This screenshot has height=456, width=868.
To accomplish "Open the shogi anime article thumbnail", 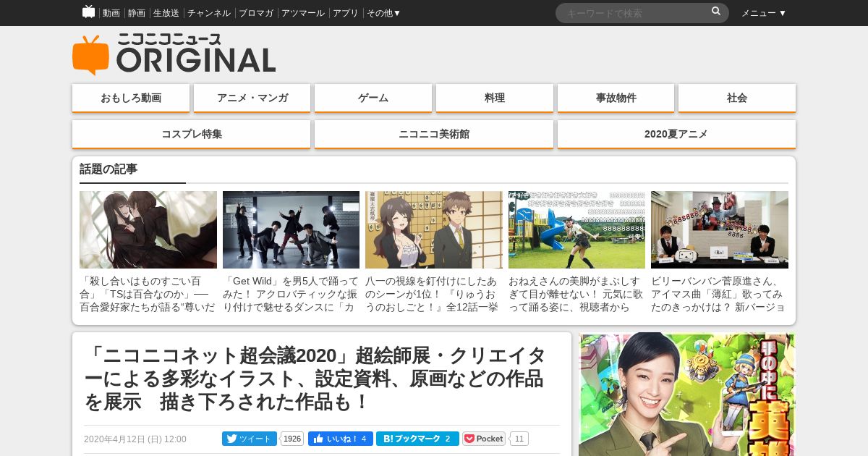I will point(434,229).
